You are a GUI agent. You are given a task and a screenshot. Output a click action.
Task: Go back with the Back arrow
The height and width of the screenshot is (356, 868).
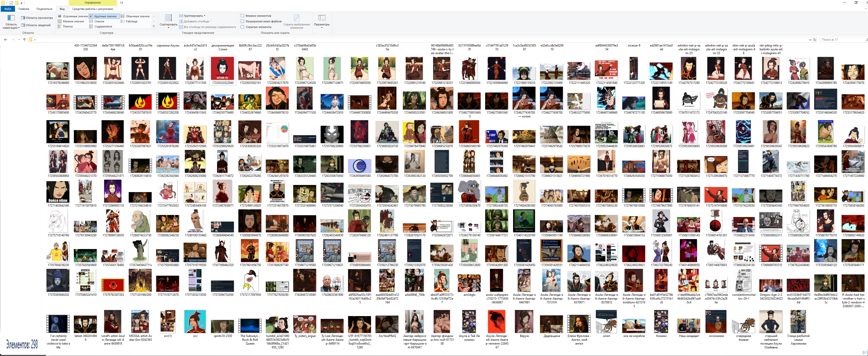point(5,40)
